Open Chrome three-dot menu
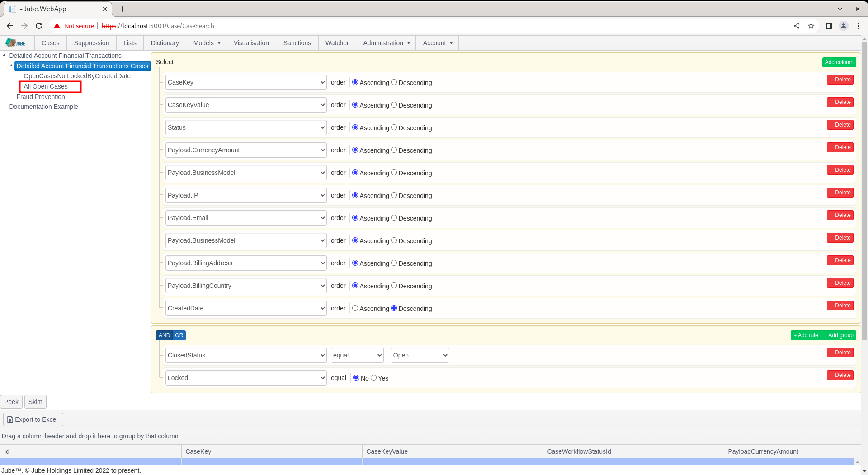 tap(858, 26)
